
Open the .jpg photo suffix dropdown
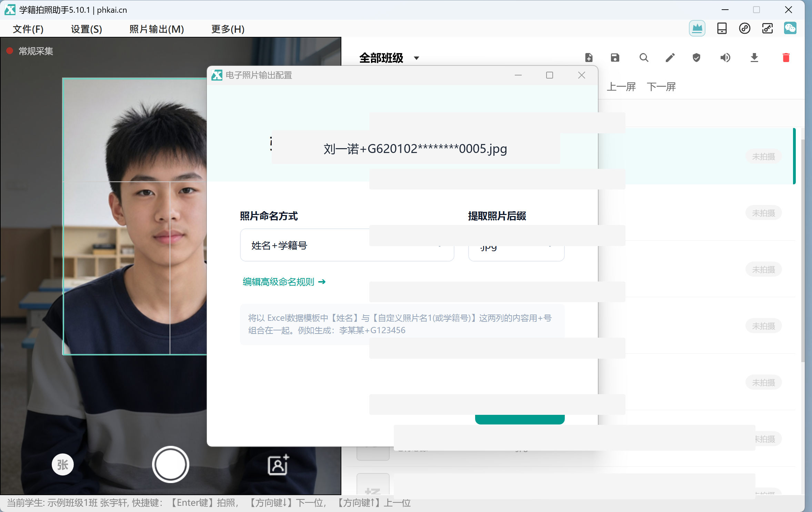coord(516,245)
